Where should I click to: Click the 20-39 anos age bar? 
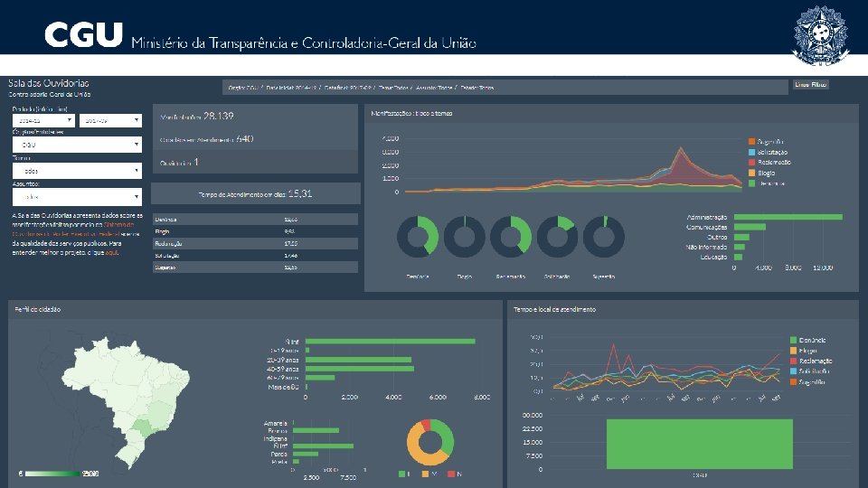[x=358, y=360]
